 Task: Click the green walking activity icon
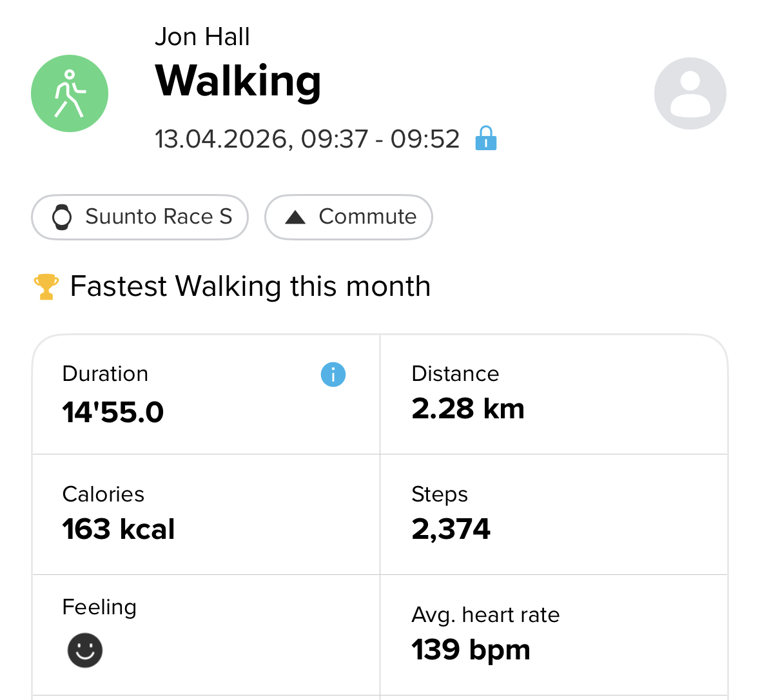coord(70,93)
